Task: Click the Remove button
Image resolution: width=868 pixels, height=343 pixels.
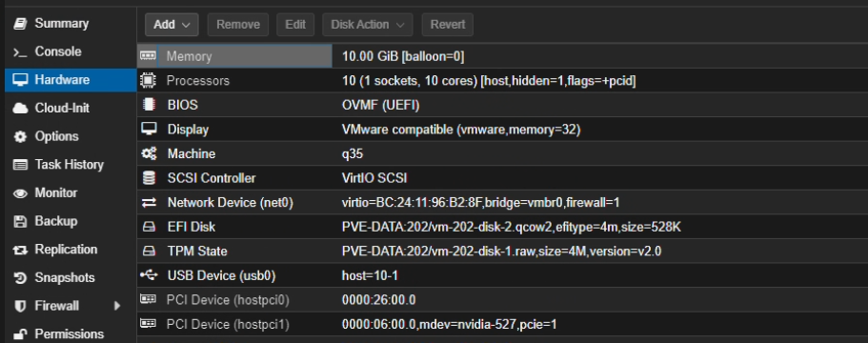Action: click(238, 25)
